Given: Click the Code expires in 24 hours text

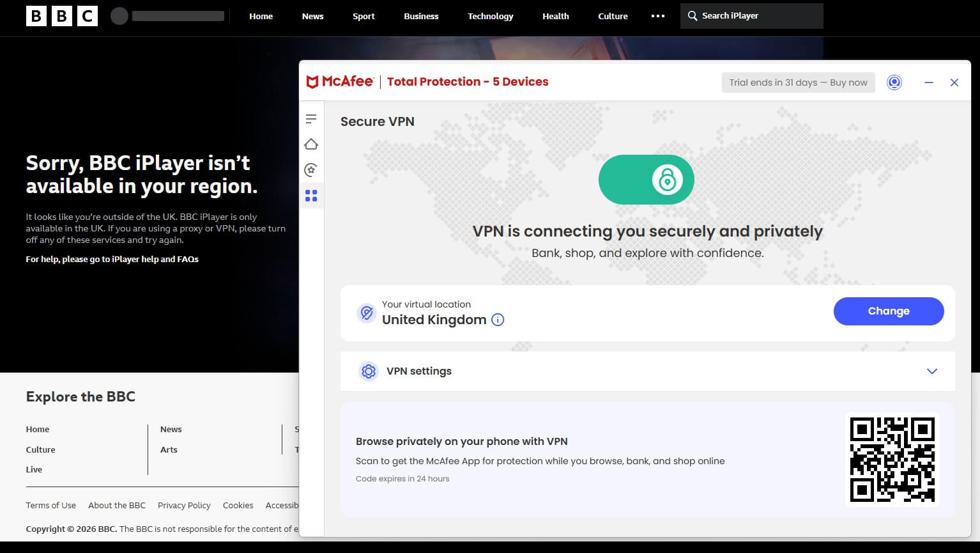Looking at the screenshot, I should click(402, 479).
